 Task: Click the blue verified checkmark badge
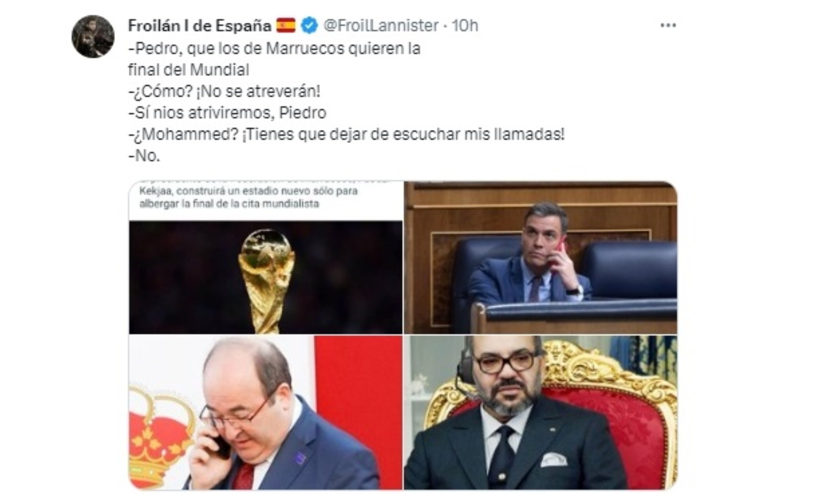(x=309, y=26)
